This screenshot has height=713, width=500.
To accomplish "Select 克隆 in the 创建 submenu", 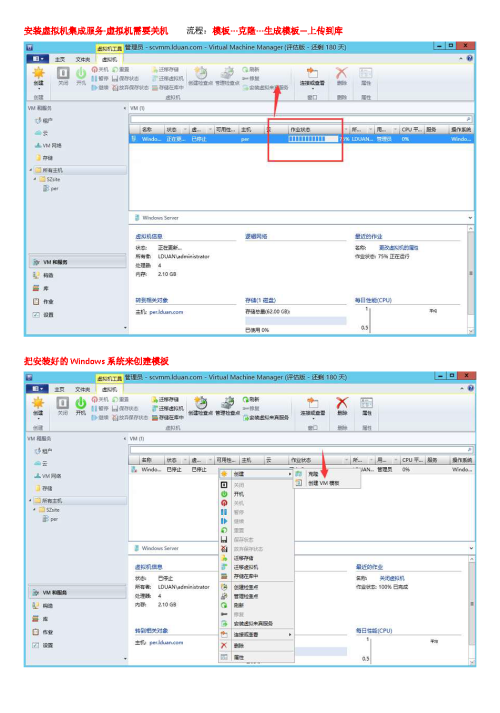I will tap(313, 474).
